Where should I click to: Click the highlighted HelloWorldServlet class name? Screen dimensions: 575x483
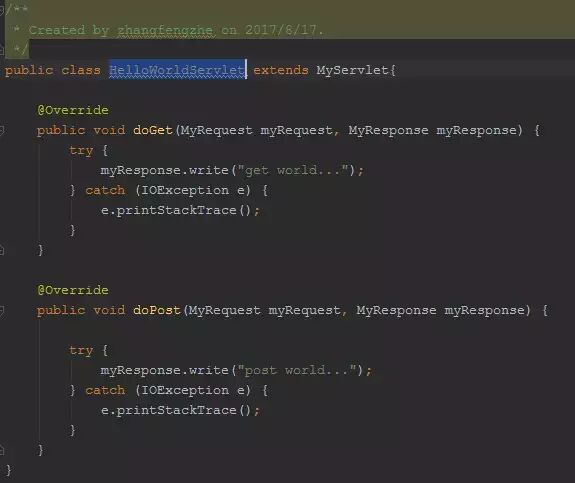tap(177, 70)
